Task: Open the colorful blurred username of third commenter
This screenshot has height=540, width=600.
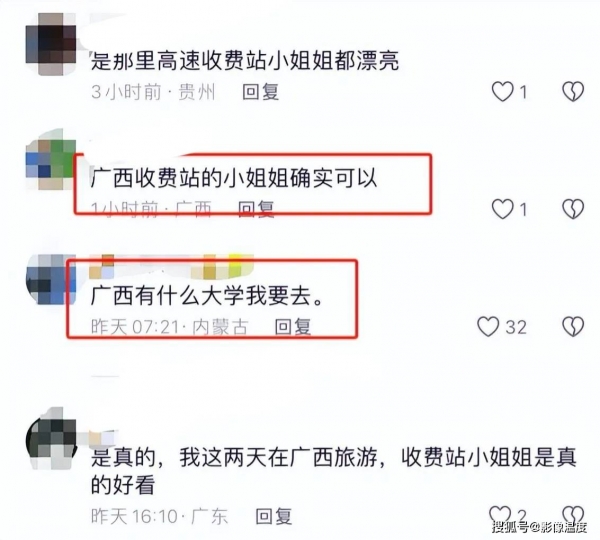Action: 171,266
